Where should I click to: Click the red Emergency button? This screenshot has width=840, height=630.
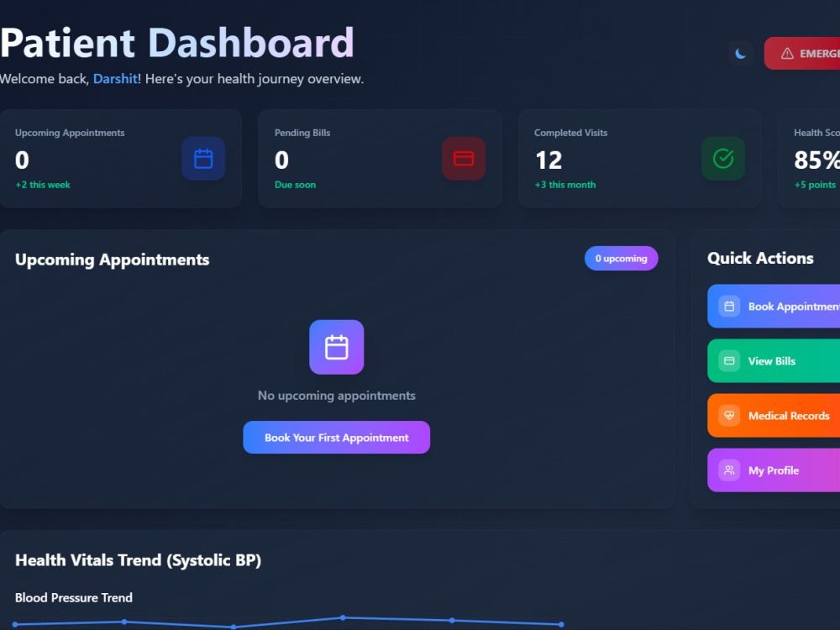click(x=802, y=54)
